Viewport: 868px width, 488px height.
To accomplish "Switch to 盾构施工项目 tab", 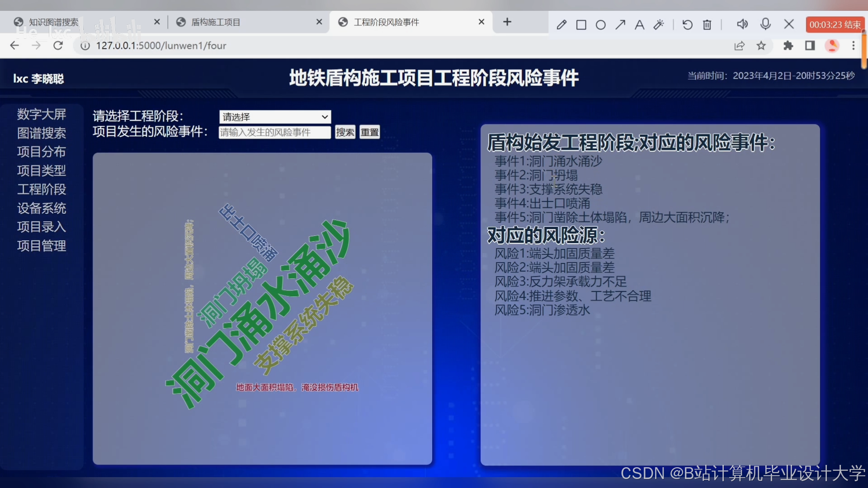I will pos(216,22).
